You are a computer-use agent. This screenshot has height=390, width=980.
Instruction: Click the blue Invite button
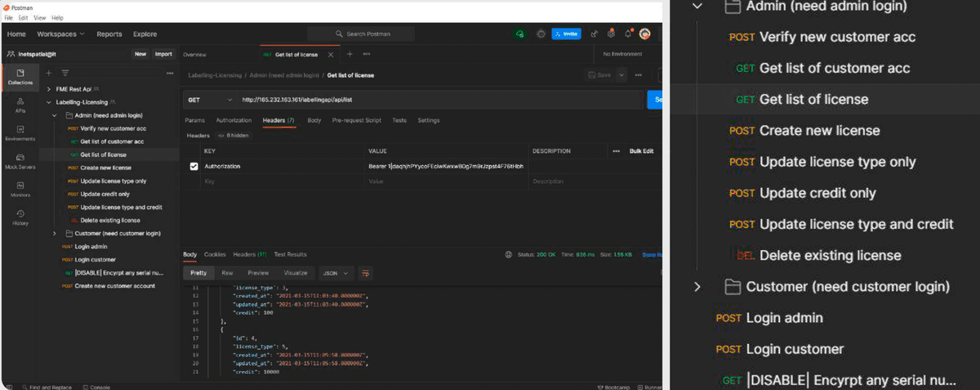tap(567, 34)
